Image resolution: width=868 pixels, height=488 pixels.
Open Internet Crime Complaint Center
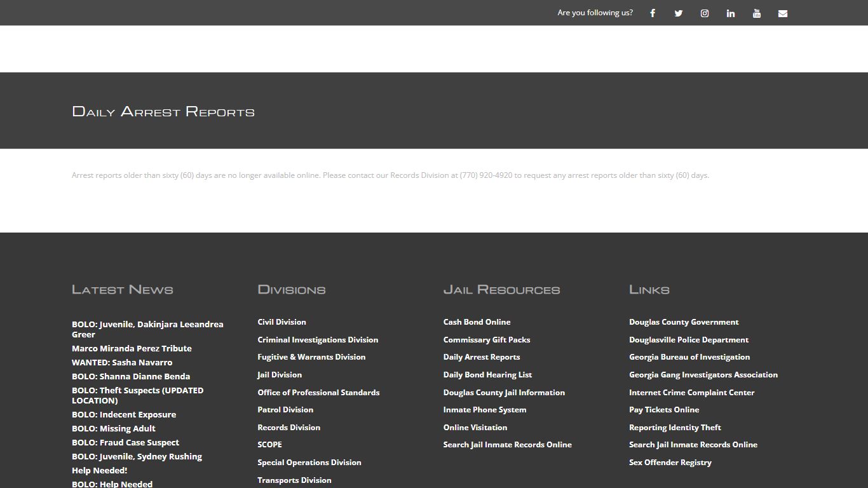(x=692, y=393)
